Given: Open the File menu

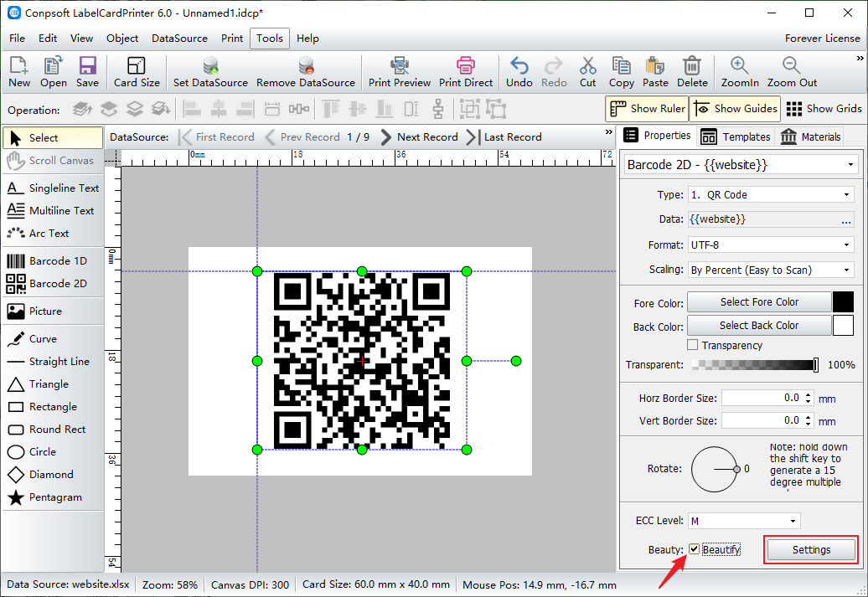Looking at the screenshot, I should (17, 39).
